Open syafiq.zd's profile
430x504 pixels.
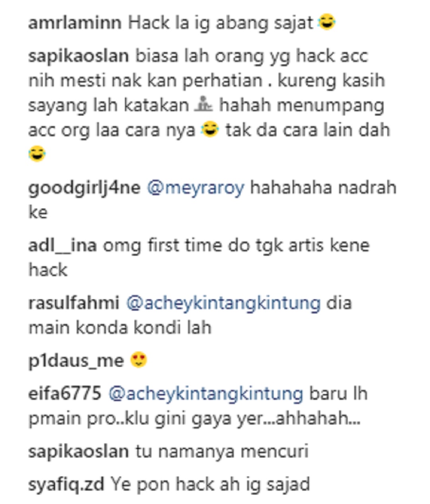[x=66, y=485]
